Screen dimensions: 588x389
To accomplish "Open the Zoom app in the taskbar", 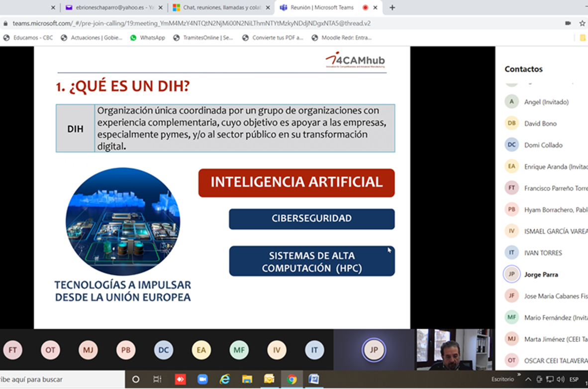I will [202, 380].
